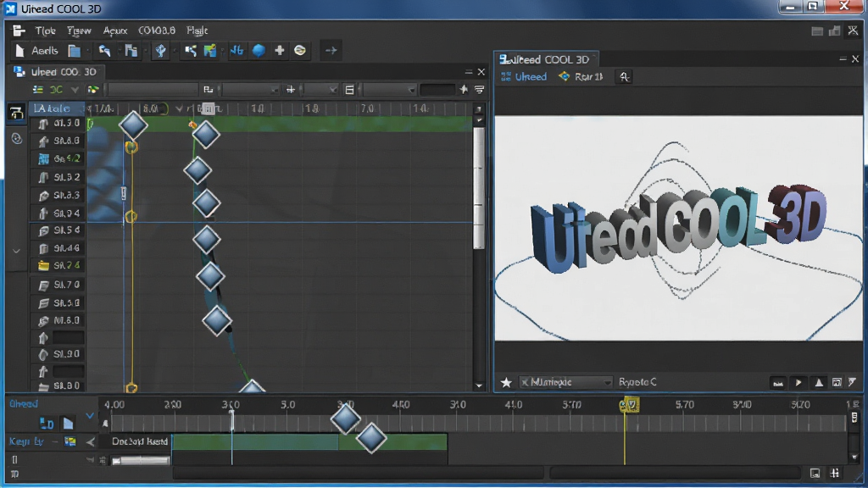Screen dimensions: 868x488
Task: Open the first combo box in timeline toolbar
Action: pyautogui.click(x=250, y=90)
